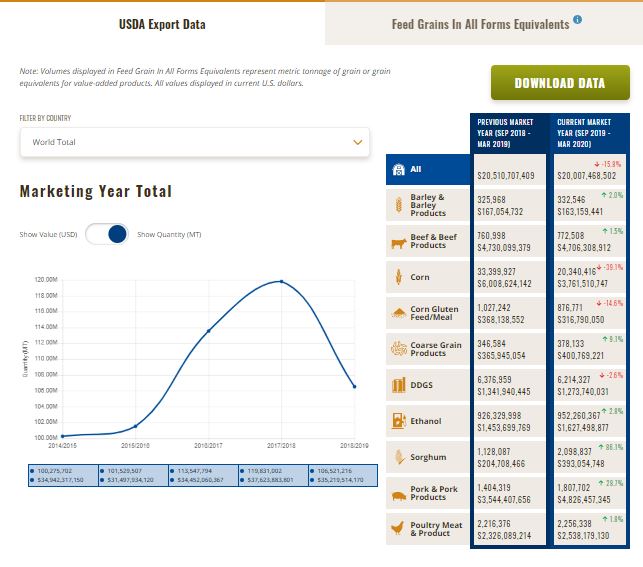Toggle Show Value / Show Quantity switch
Viewport: 643px width, 567px height.
[x=107, y=234]
